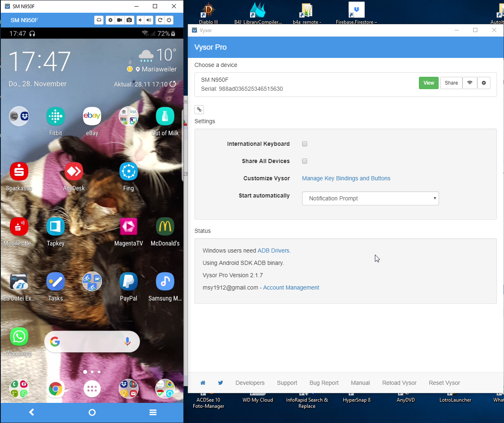Open the device settings gear next to Share
Screen dimensions: 504x423
(483, 83)
